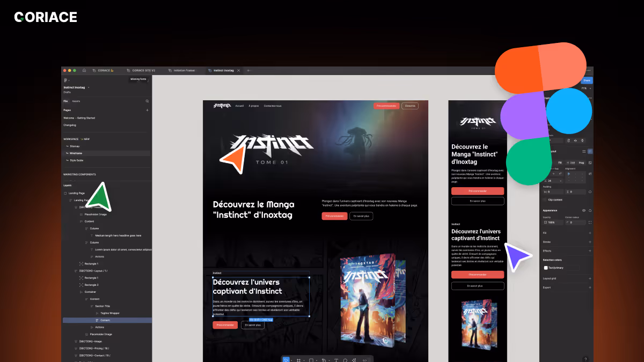This screenshot has height=362, width=644.
Task: Open the Instinct Inoxtag file name dropdown
Action: 88,87
